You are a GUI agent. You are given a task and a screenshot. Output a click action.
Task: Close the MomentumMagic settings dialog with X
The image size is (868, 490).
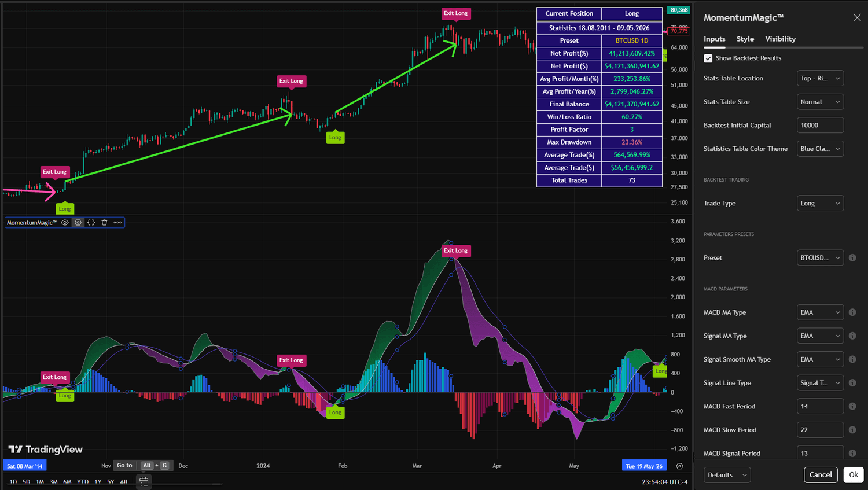point(857,17)
